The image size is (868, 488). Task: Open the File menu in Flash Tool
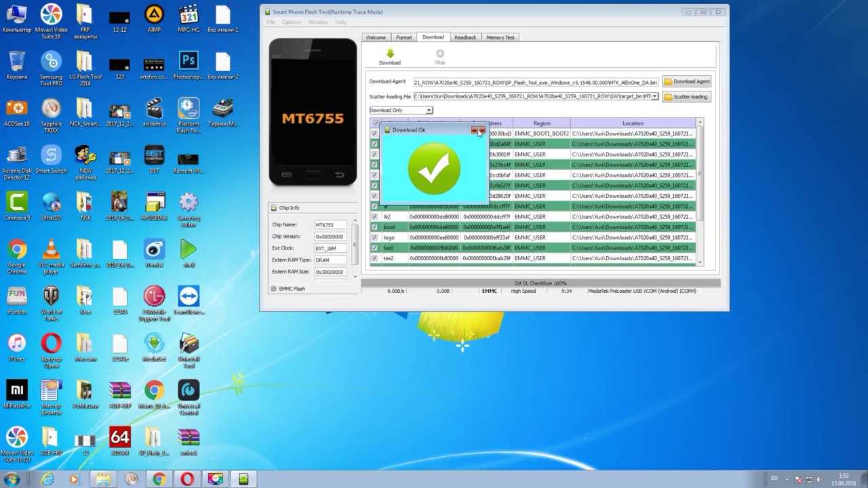(271, 22)
